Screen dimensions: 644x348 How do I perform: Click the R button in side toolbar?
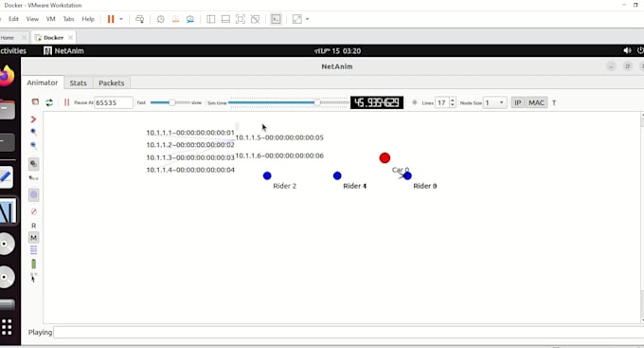coord(34,226)
